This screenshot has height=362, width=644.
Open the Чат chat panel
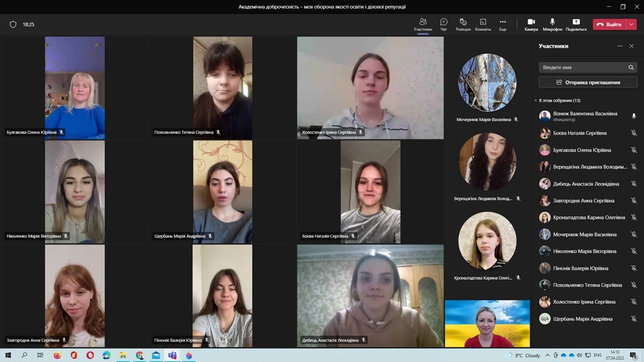(x=443, y=25)
